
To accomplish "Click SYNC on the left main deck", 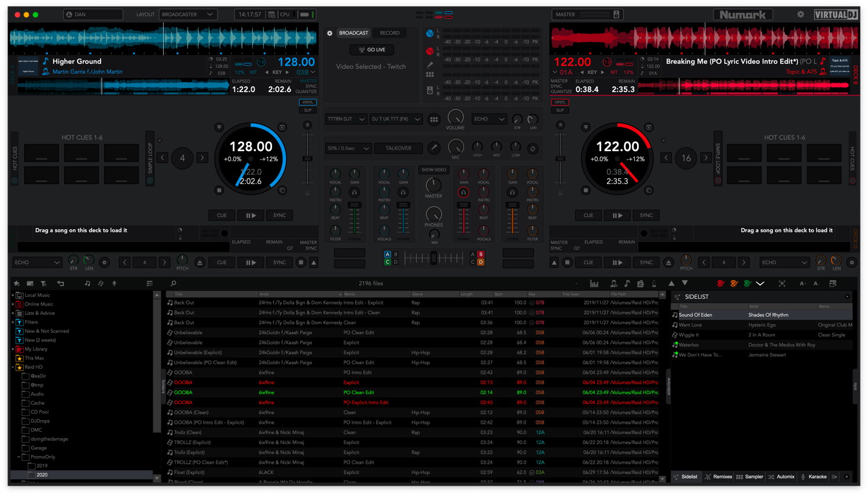I will pos(279,215).
